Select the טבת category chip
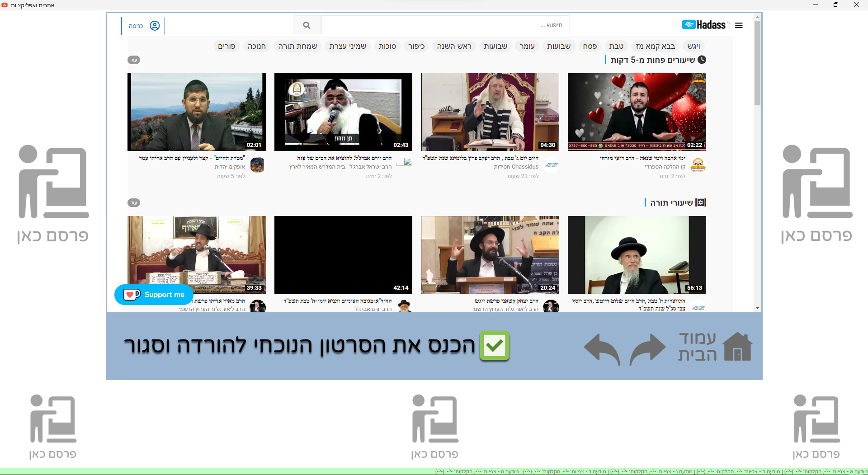 click(616, 46)
